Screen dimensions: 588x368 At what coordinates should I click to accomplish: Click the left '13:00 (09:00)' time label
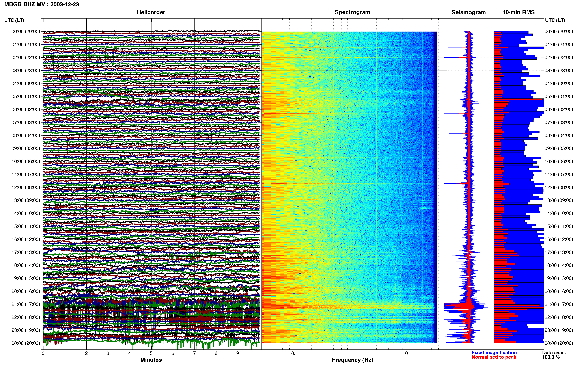pyautogui.click(x=26, y=200)
